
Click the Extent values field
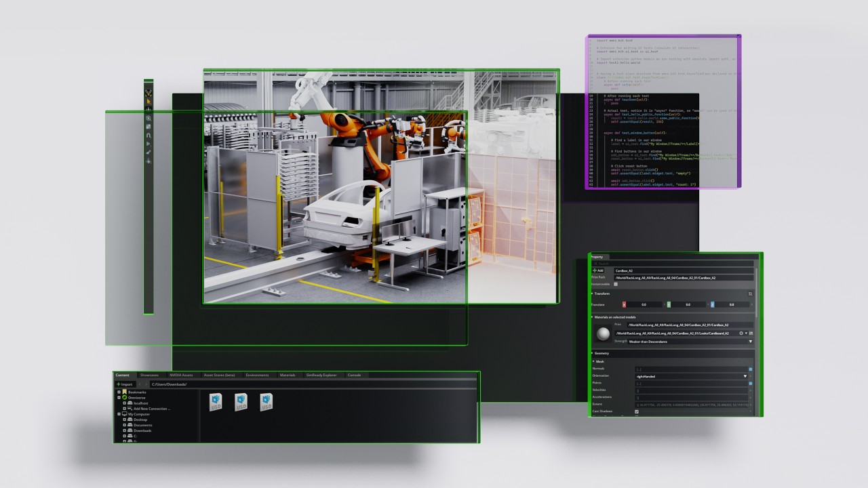(x=691, y=405)
